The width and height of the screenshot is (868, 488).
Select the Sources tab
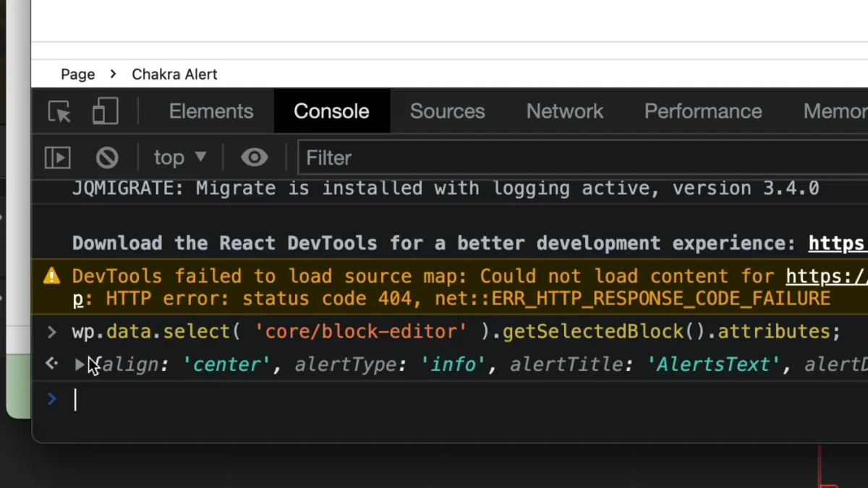click(x=447, y=111)
